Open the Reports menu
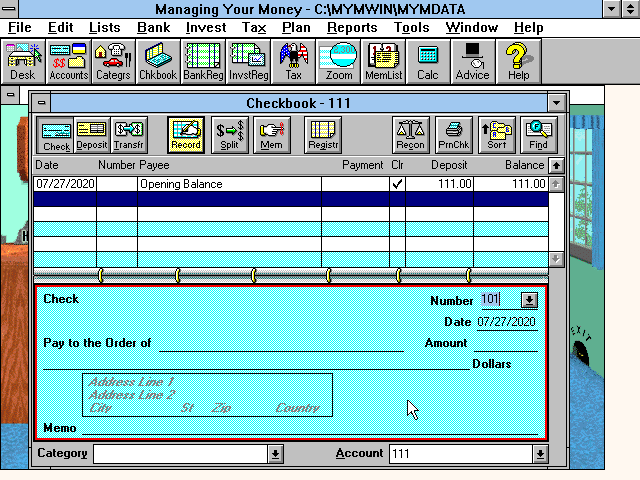 (352, 27)
